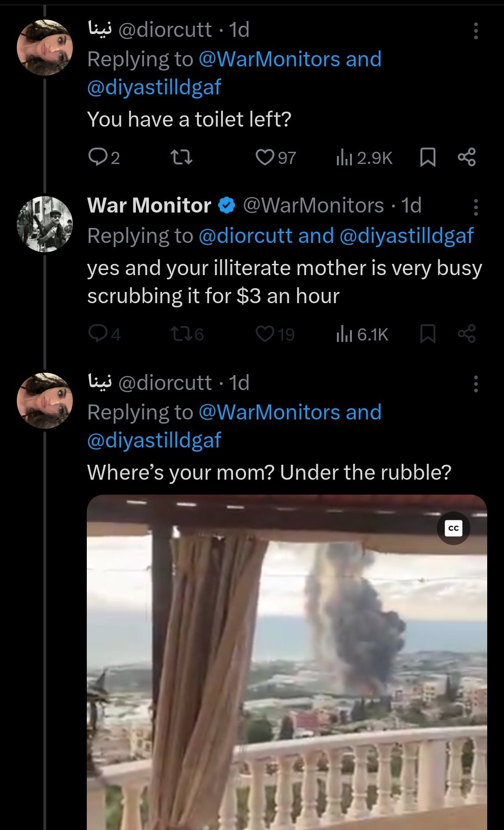Like War Monitor's reply tweet
Image resolution: width=504 pixels, height=830 pixels.
pyautogui.click(x=265, y=334)
